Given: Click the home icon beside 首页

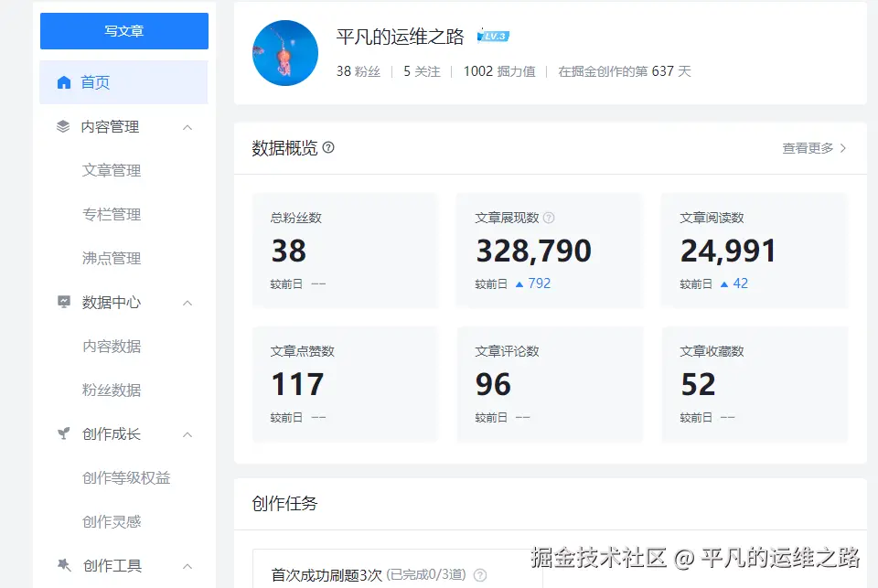Looking at the screenshot, I should pos(64,82).
